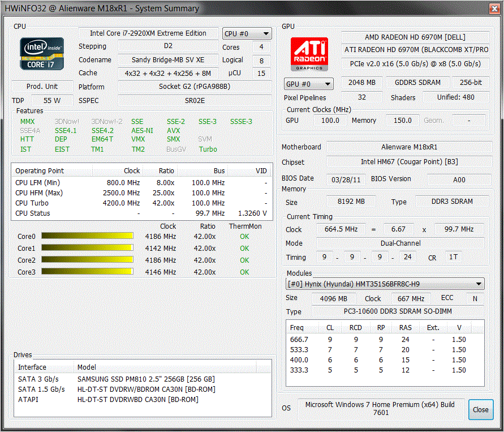Click the A00 BIOS version field
504x432 pixels.
[459, 179]
